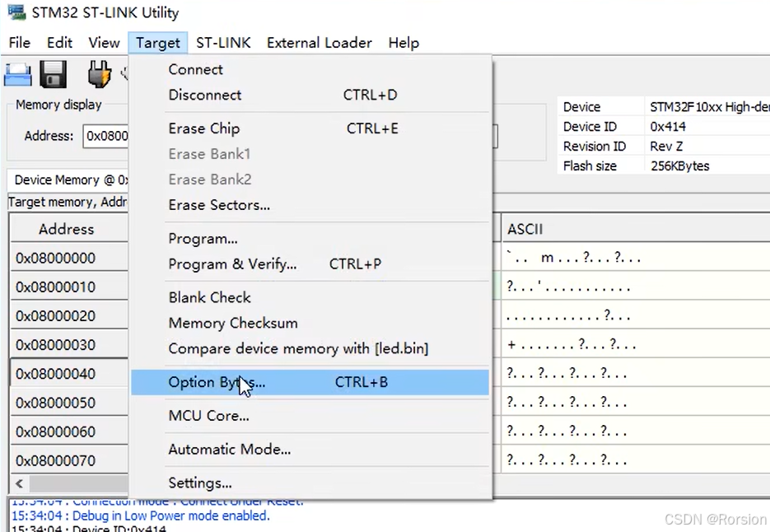The height and width of the screenshot is (532, 770).
Task: Switch to the Device Memory tab
Action: [x=68, y=180]
